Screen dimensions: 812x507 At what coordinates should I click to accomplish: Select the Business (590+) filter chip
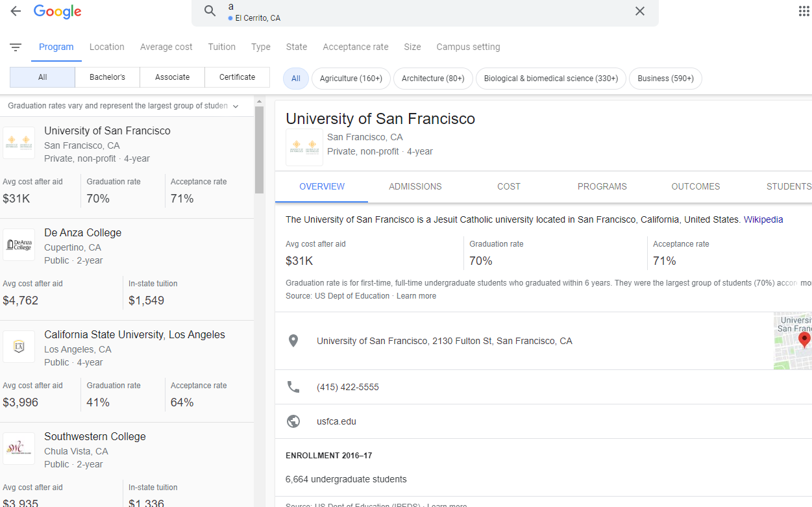(x=665, y=78)
